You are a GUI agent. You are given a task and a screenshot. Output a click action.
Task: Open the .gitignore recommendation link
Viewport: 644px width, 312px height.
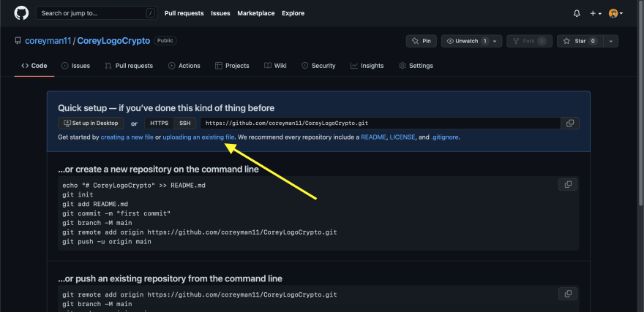pyautogui.click(x=445, y=137)
